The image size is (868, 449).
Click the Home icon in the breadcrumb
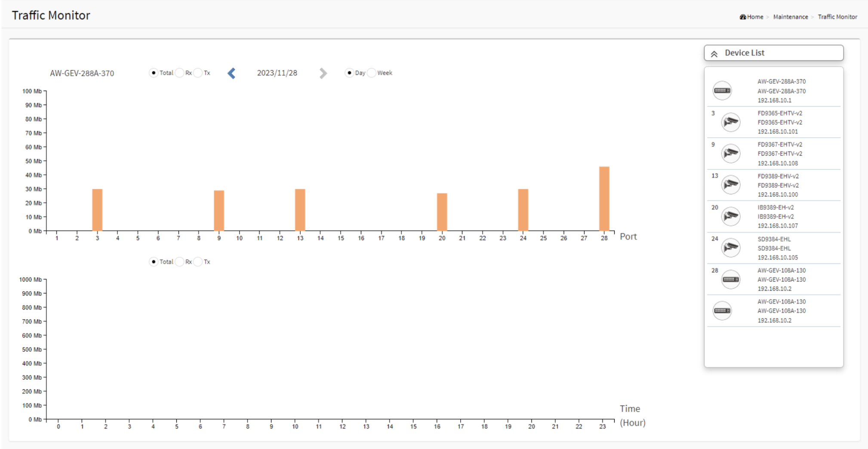743,17
